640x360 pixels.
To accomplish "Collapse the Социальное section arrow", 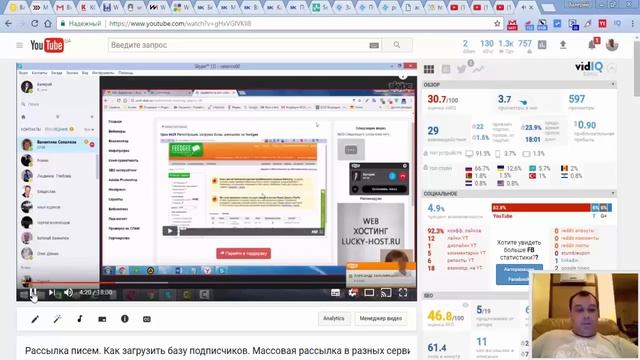I will pos(613,193).
